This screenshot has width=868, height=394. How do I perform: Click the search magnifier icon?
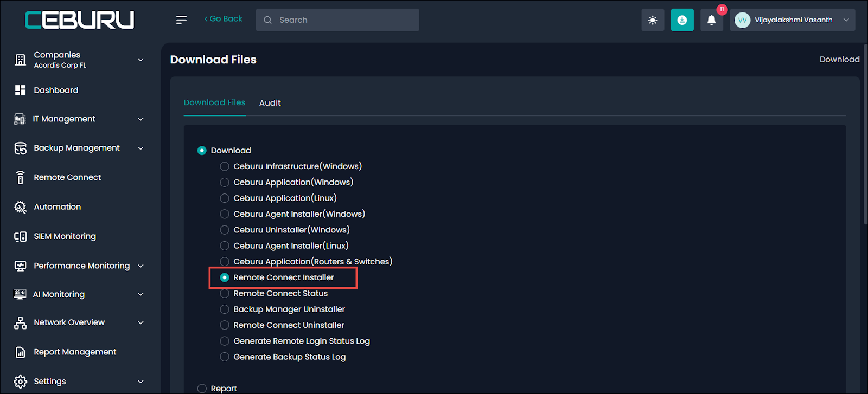[x=267, y=20]
